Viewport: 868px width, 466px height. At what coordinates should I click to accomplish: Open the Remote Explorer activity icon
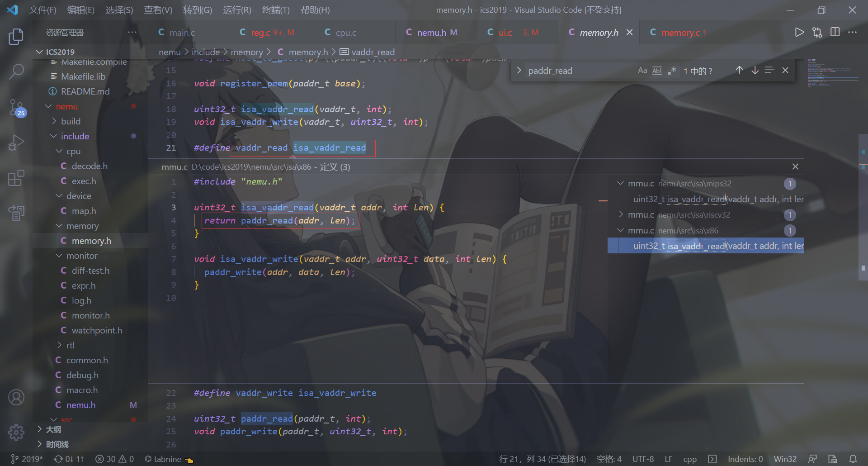(16, 213)
